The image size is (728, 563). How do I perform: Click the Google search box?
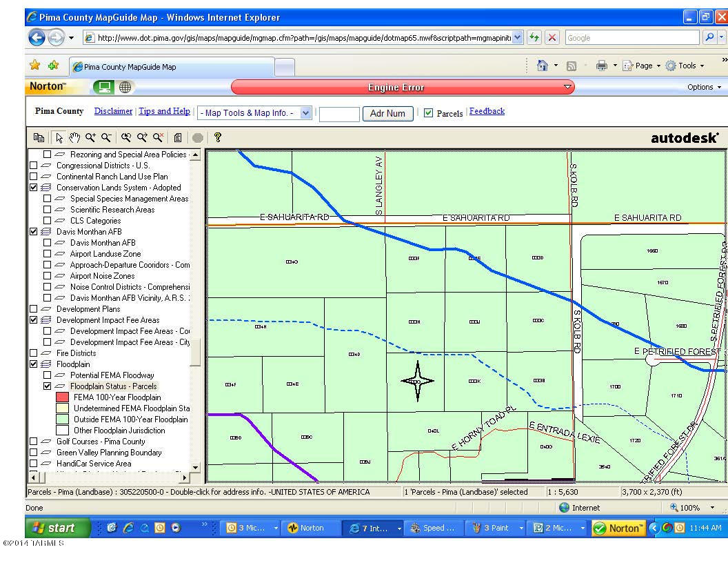[x=632, y=38]
